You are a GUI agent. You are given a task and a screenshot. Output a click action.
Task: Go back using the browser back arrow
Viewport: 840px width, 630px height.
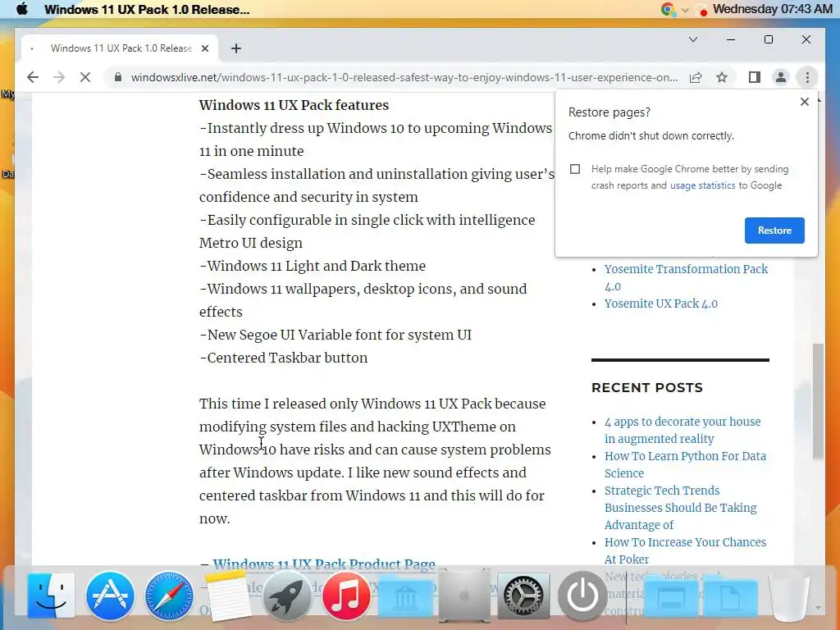point(33,77)
